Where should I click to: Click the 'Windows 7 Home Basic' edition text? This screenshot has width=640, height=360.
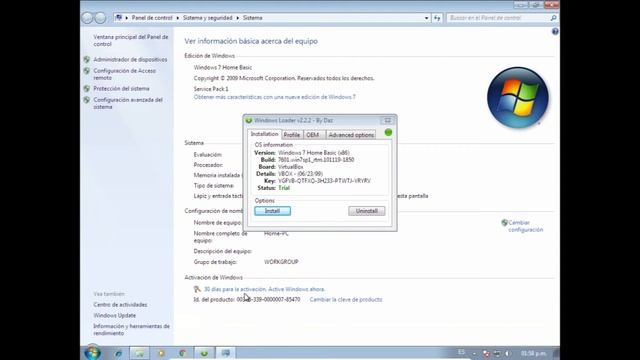point(223,67)
